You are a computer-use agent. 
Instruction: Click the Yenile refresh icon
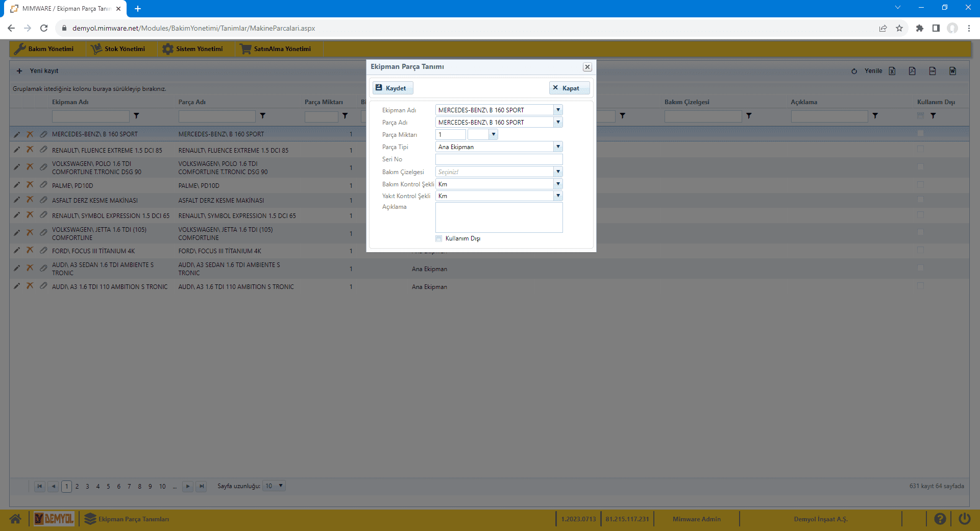click(854, 71)
